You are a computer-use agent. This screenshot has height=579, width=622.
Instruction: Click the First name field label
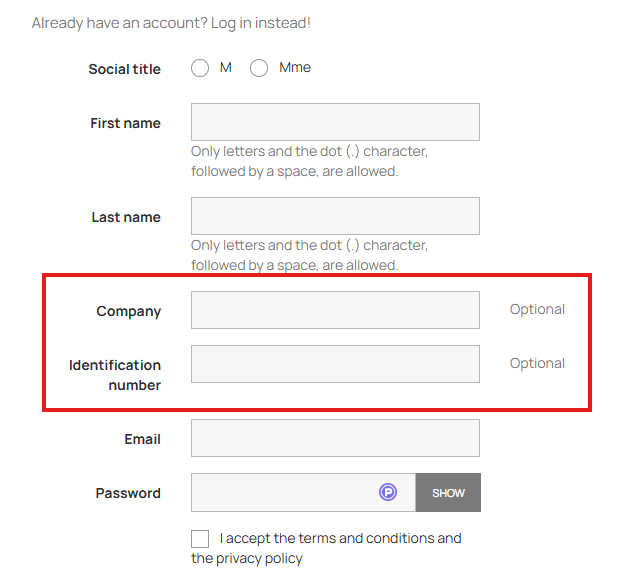125,123
